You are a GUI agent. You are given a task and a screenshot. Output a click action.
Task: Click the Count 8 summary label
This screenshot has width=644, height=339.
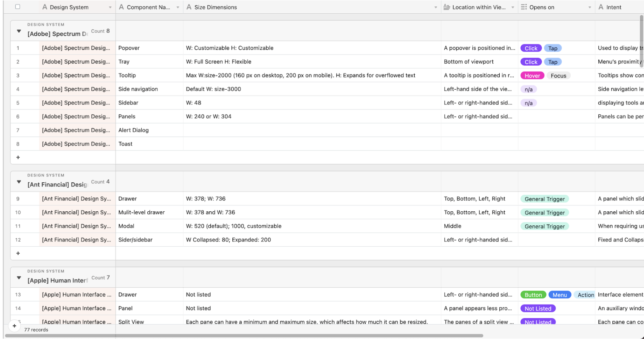coord(100,31)
